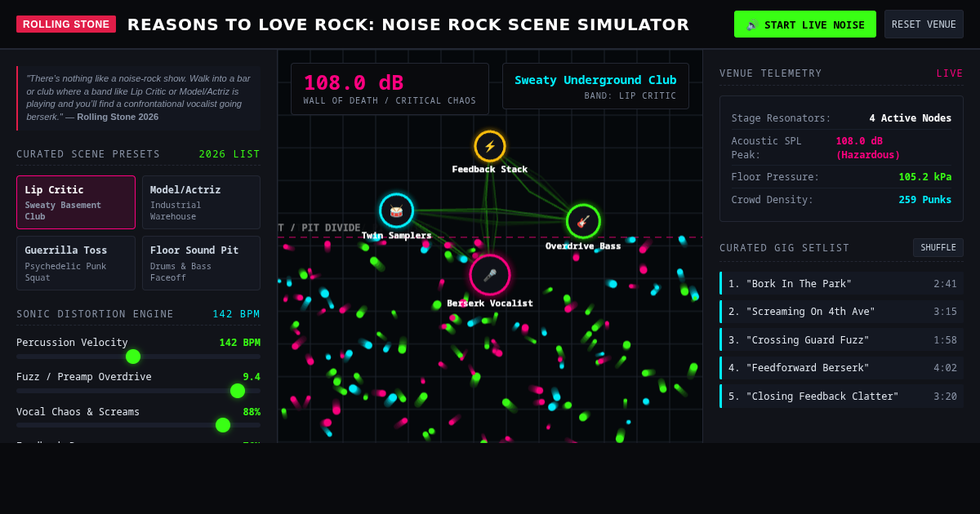
Task: Choose the Guerrilla Toss scene preset
Action: pyautogui.click(x=76, y=264)
